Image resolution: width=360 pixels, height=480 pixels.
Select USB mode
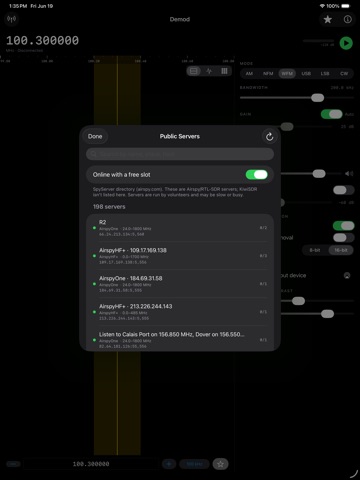pyautogui.click(x=306, y=73)
